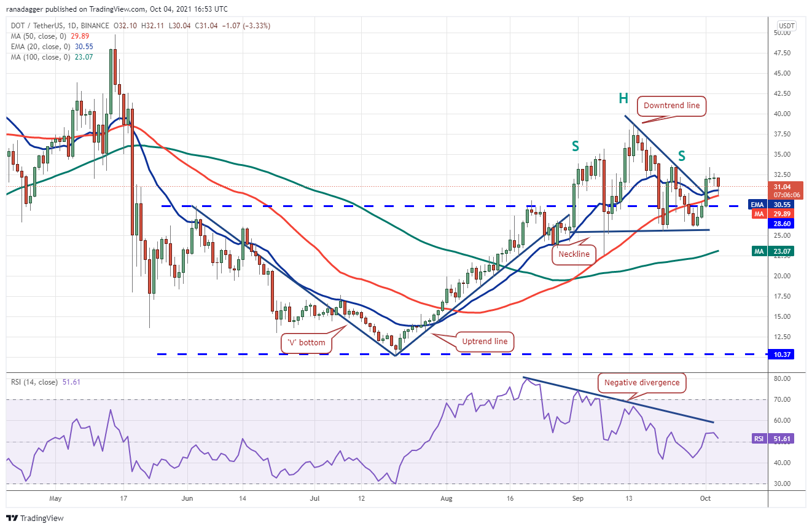Click the 60.00 RSI scale label
812x529 pixels.
click(x=781, y=421)
